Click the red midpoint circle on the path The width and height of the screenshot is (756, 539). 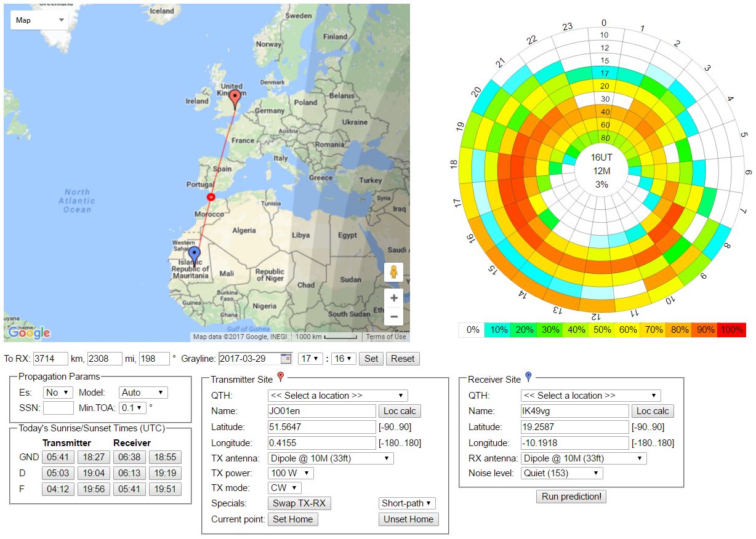tap(211, 197)
